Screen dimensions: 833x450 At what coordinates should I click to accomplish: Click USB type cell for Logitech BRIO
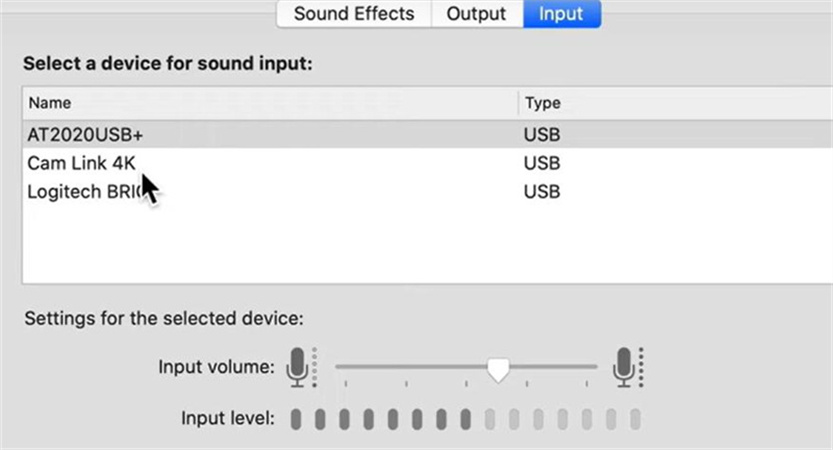point(541,192)
